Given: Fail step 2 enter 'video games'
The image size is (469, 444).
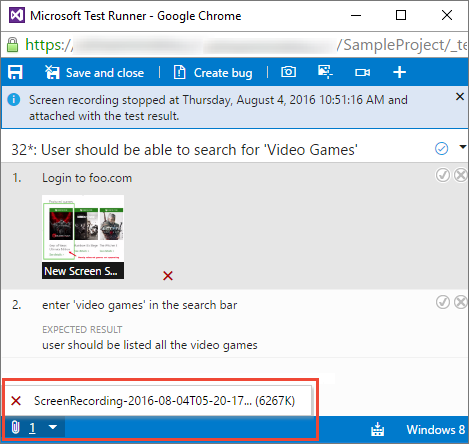Looking at the screenshot, I should point(461,302).
